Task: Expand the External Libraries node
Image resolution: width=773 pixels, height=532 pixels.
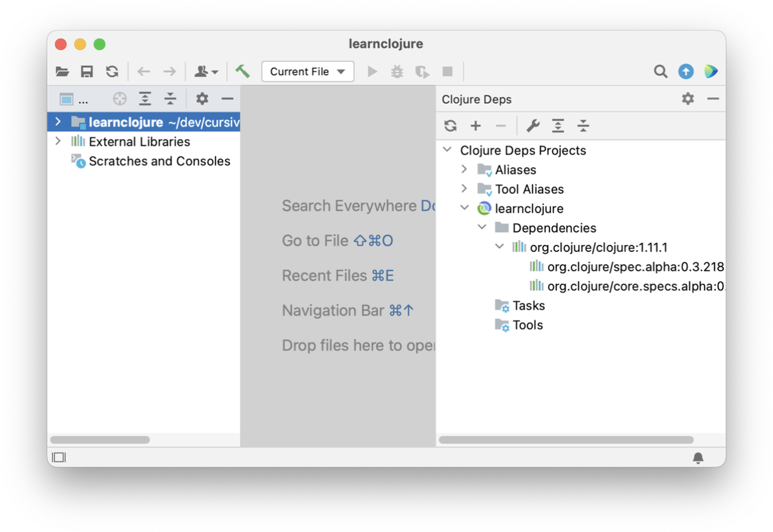Action: [58, 142]
